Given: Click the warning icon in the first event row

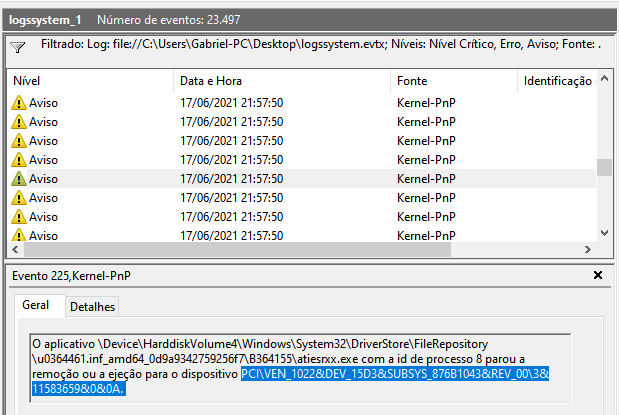Looking at the screenshot, I should click(x=18, y=102).
